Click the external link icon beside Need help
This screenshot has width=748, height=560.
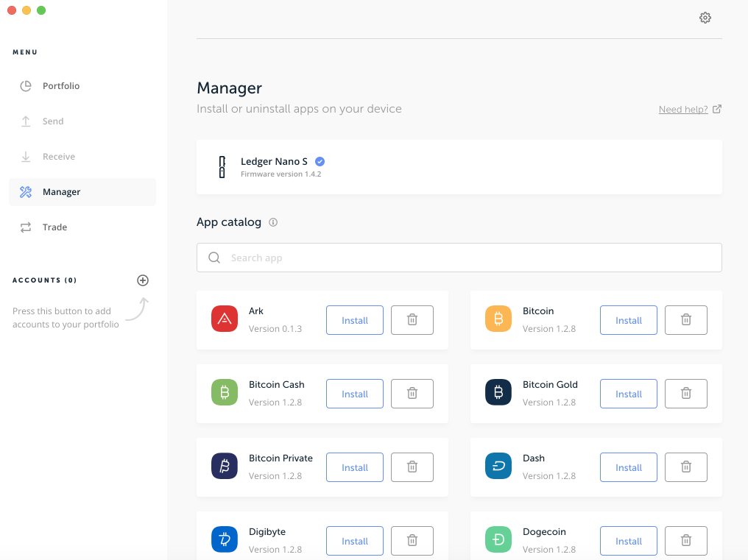click(717, 109)
